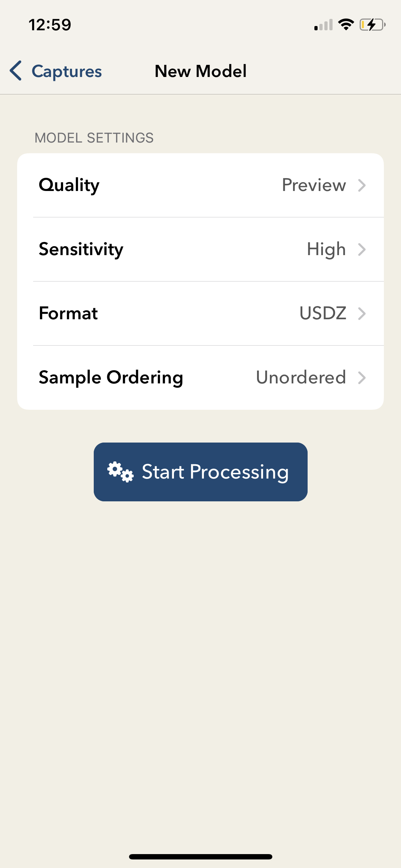Expand the Quality row chevron
Image resolution: width=401 pixels, height=868 pixels.
pyautogui.click(x=362, y=185)
